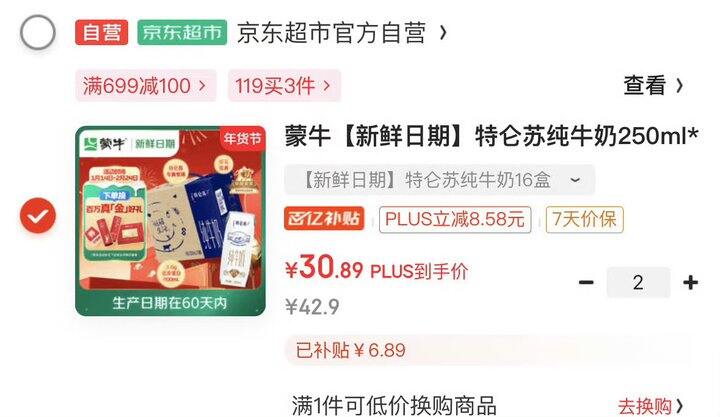This screenshot has height=417, width=720.
Task: Tap 去换购 to redeem add-on items
Action: pyautogui.click(x=650, y=406)
